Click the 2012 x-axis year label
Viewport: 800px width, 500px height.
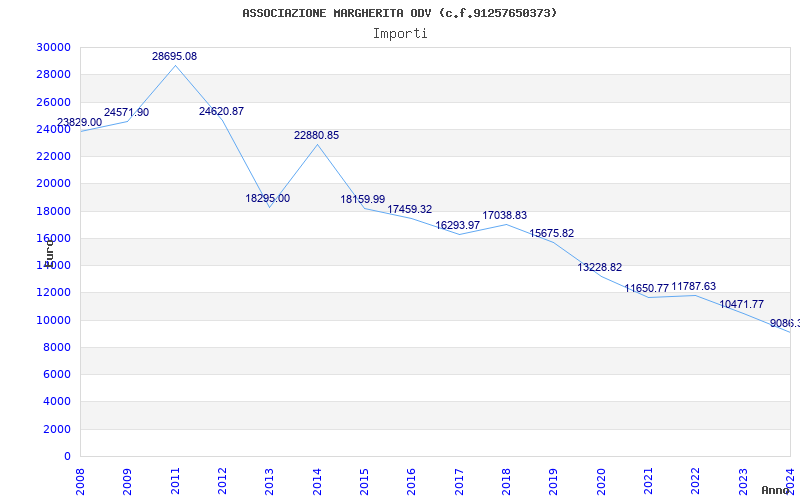pyautogui.click(x=222, y=481)
